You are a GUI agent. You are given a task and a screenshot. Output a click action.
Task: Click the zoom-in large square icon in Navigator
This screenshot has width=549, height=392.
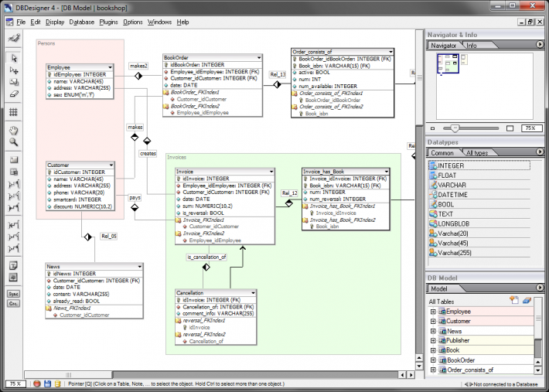tap(510, 128)
